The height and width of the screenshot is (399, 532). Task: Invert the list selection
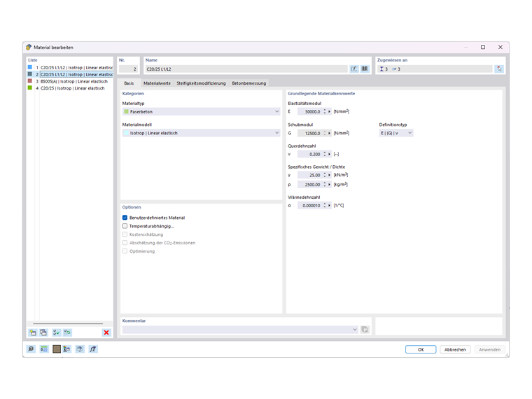(67, 332)
